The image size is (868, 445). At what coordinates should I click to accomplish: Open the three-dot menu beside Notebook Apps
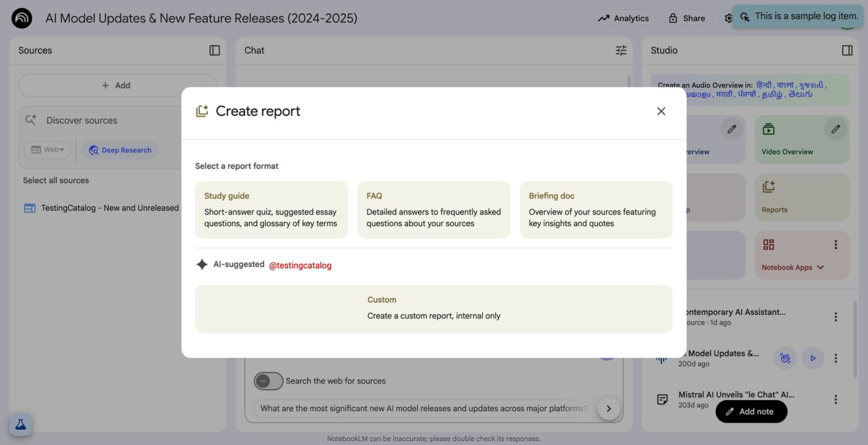click(836, 244)
